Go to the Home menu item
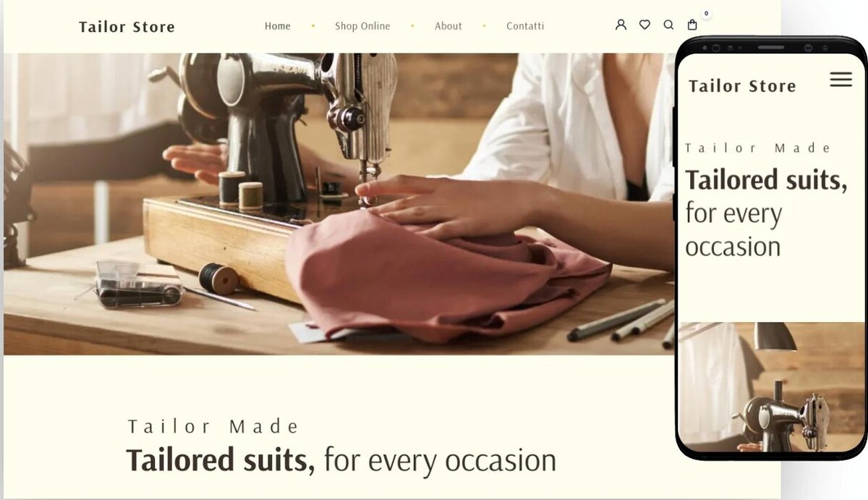The image size is (868, 500). click(278, 26)
